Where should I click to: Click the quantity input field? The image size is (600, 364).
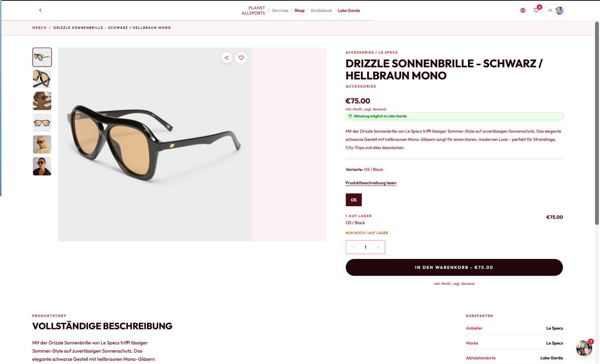pyautogui.click(x=366, y=247)
